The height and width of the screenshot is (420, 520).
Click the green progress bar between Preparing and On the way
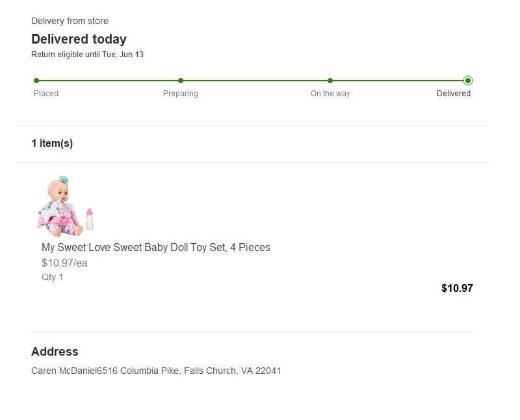pyautogui.click(x=255, y=81)
